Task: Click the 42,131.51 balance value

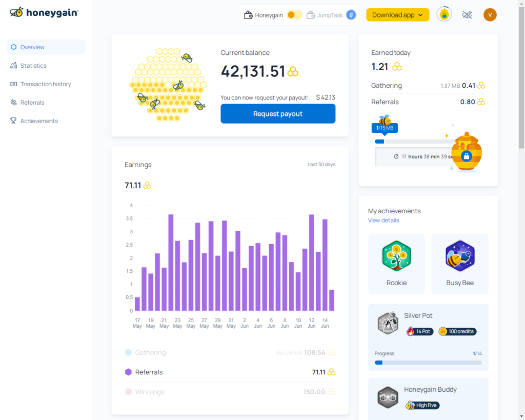Action: 253,71
